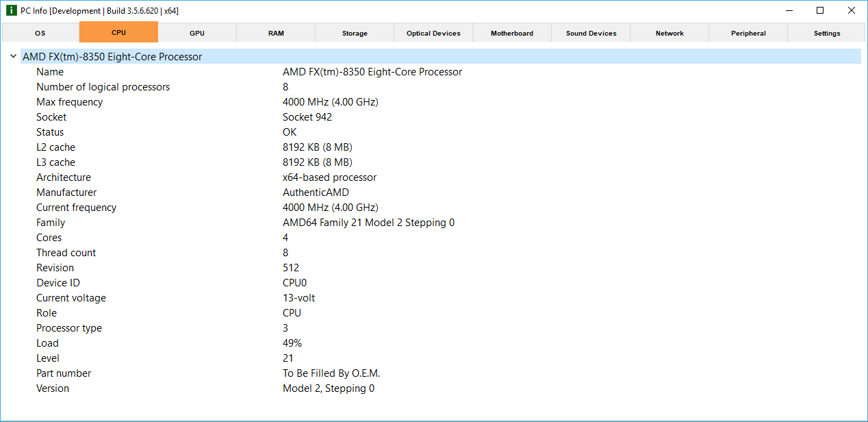Select the 49% load value
The image size is (868, 422).
click(292, 343)
